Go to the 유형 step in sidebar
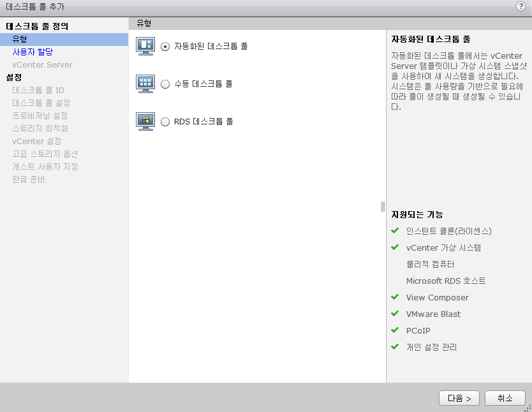 64,40
